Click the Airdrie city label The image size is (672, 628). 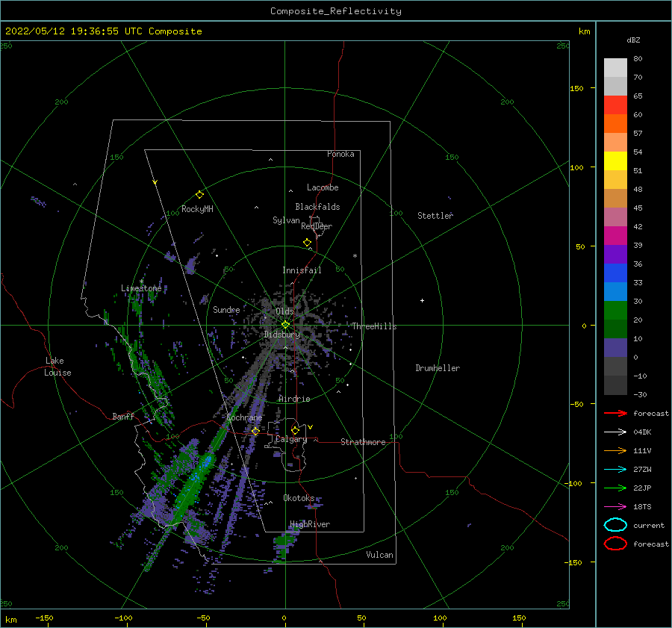(x=294, y=399)
